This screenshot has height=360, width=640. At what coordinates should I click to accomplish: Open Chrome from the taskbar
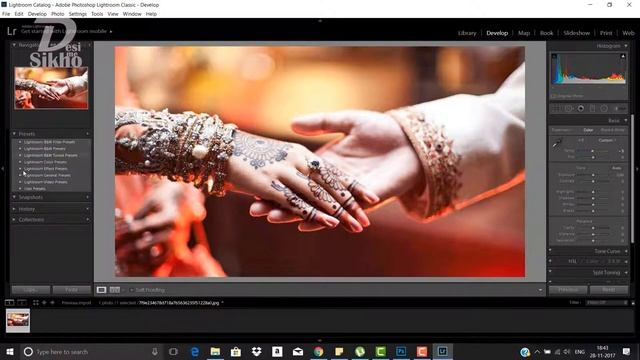pos(318,351)
